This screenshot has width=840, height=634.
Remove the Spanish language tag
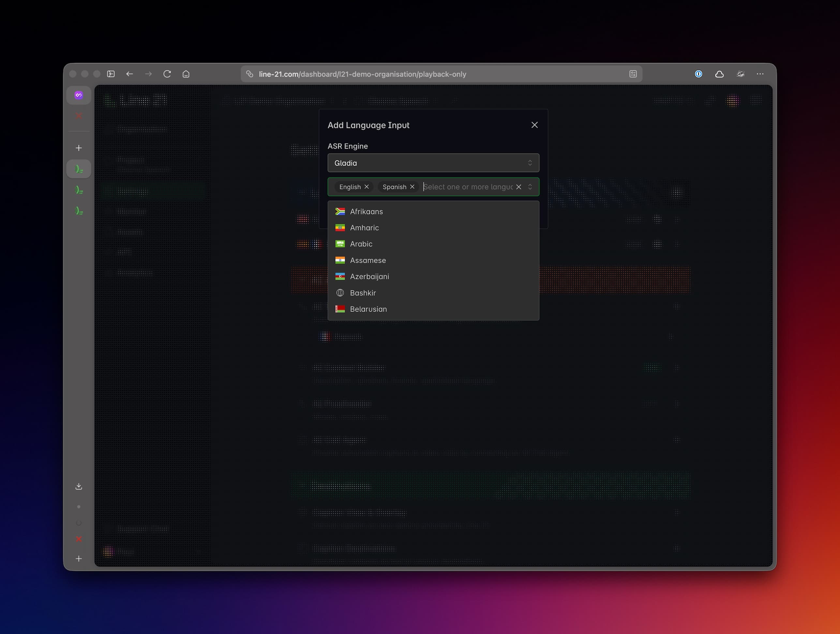412,187
